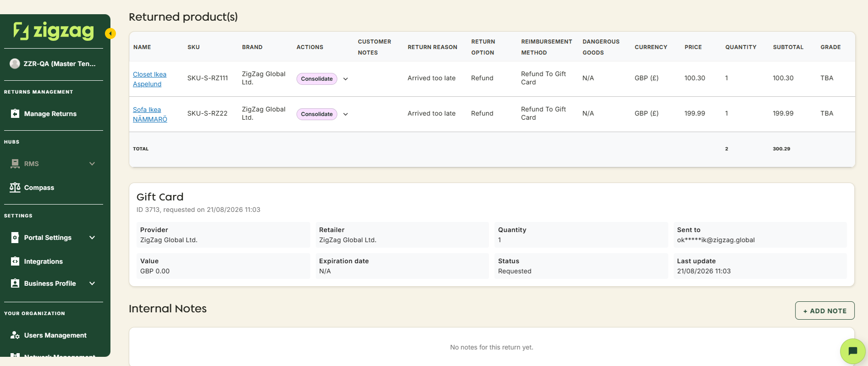The height and width of the screenshot is (366, 868).
Task: Click the Manage Returns icon
Action: click(x=15, y=113)
